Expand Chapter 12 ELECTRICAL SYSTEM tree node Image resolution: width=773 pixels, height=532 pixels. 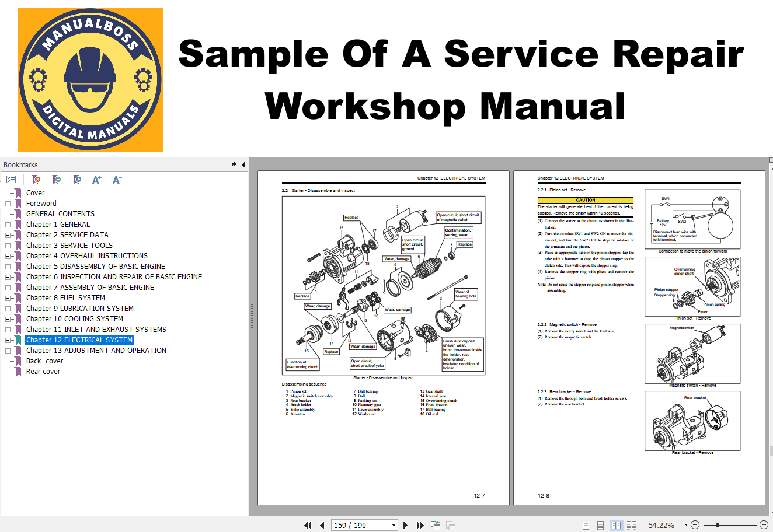(x=8, y=340)
